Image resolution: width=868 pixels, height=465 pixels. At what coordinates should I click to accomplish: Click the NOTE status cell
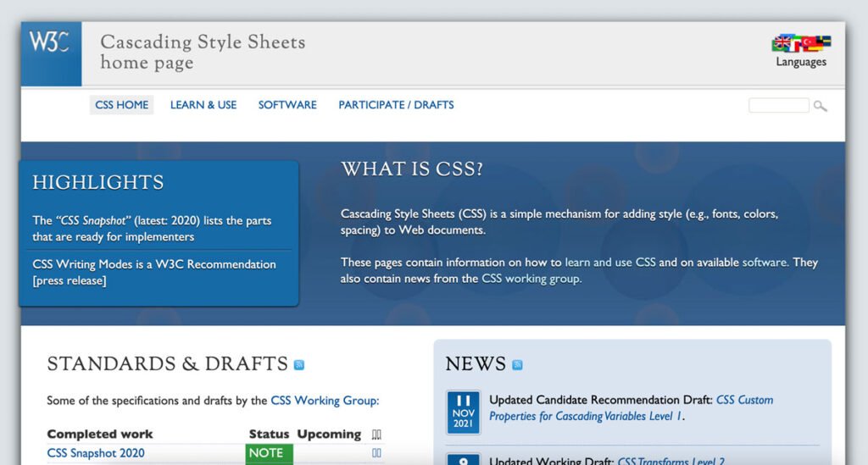point(269,453)
